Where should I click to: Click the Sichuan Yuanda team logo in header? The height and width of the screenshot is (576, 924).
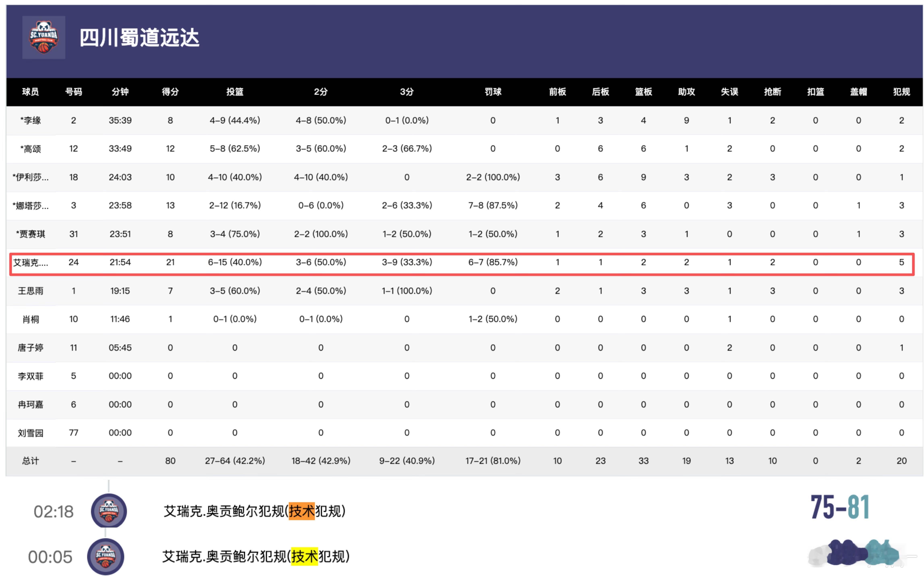(43, 37)
